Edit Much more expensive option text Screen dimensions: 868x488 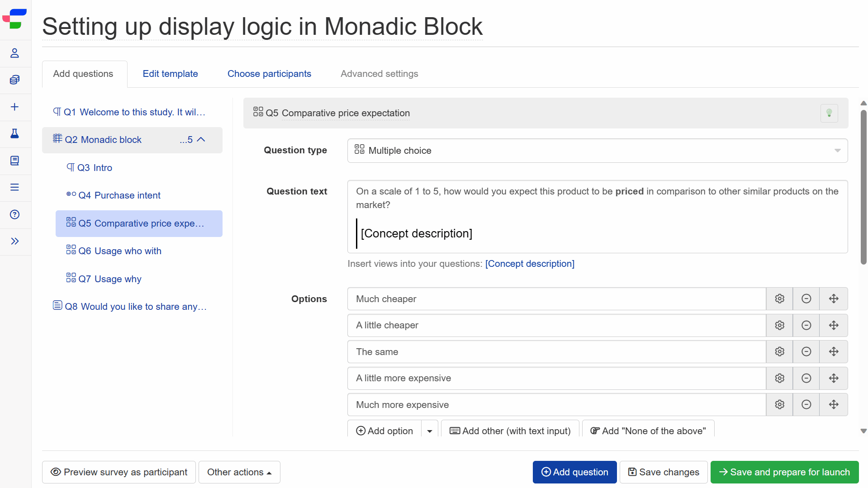(556, 404)
